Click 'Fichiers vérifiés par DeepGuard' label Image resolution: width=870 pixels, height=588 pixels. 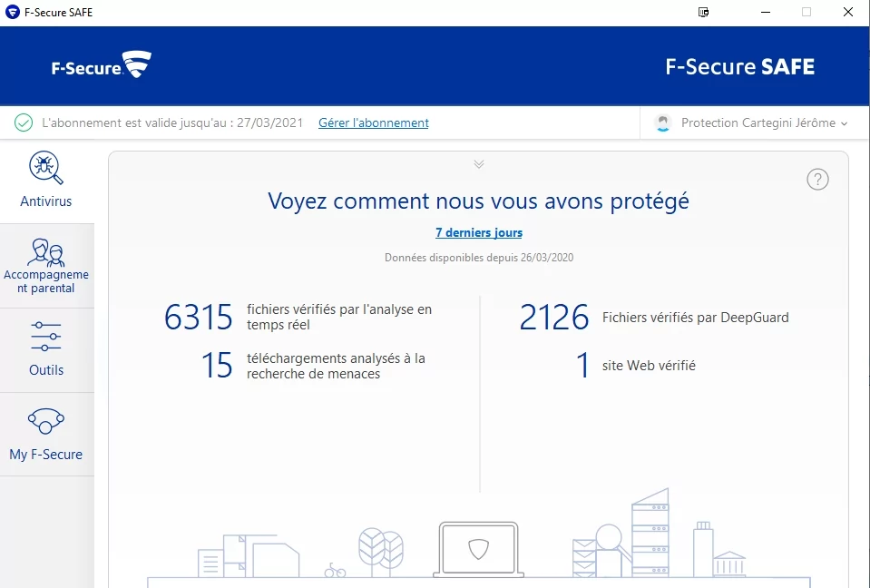(695, 318)
